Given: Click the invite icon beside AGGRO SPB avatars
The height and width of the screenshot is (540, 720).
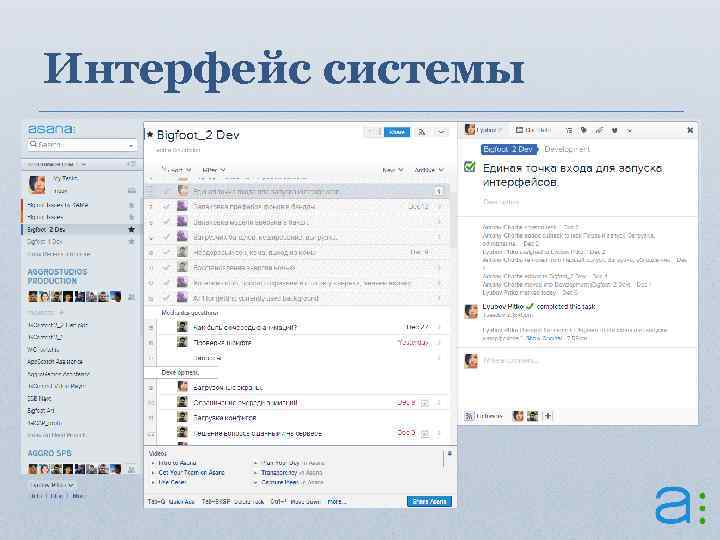Looking at the screenshot, I should click(131, 469).
